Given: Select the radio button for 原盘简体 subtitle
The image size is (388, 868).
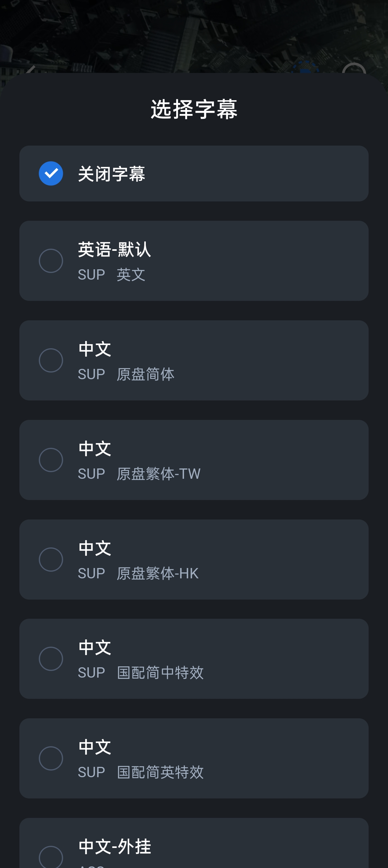Looking at the screenshot, I should [51, 360].
